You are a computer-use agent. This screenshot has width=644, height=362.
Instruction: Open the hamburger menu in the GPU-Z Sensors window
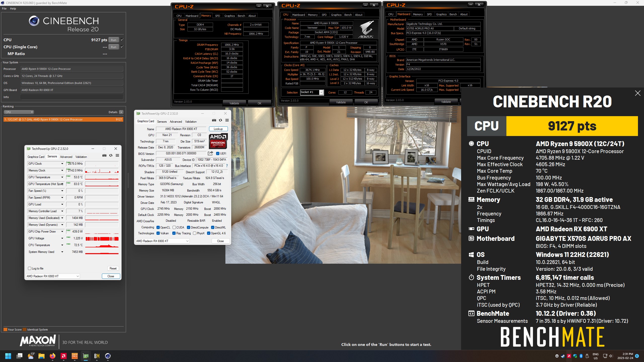coord(117,155)
